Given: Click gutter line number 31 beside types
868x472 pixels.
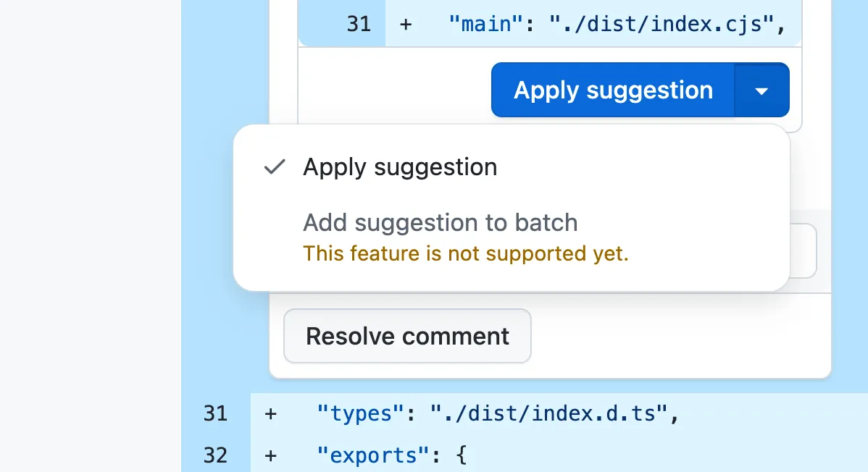Looking at the screenshot, I should (x=215, y=413).
